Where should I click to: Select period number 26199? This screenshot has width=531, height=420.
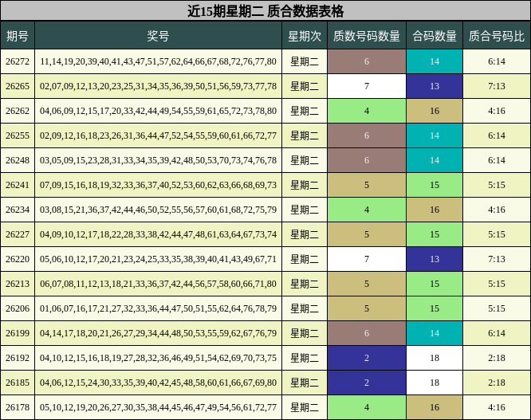[18, 333]
